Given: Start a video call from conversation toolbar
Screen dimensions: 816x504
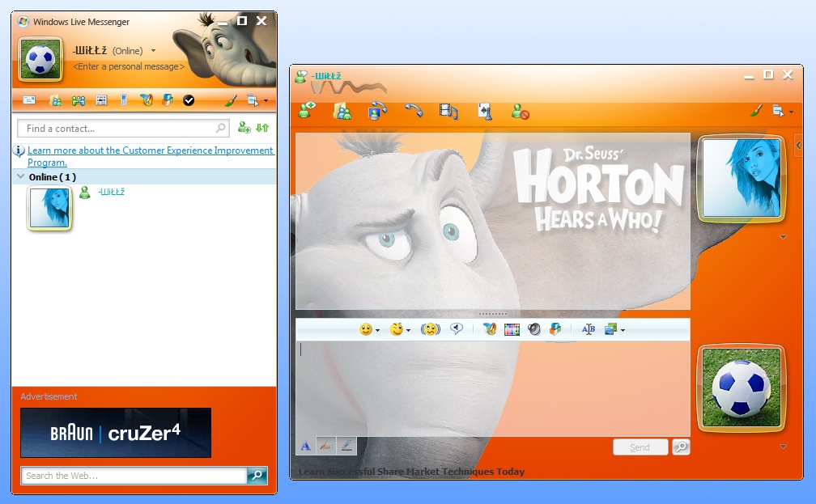Looking at the screenshot, I should pos(377,111).
